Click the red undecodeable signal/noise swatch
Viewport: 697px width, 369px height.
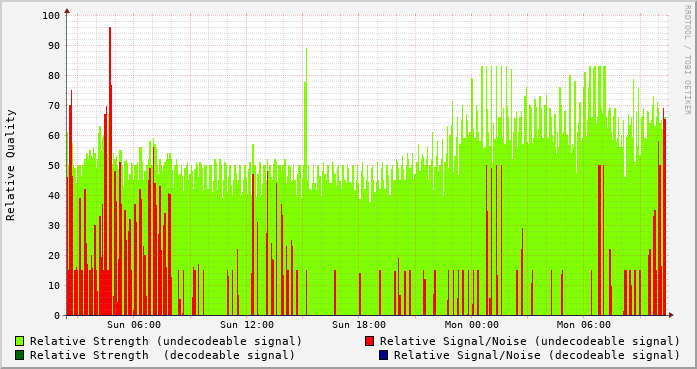(x=369, y=341)
